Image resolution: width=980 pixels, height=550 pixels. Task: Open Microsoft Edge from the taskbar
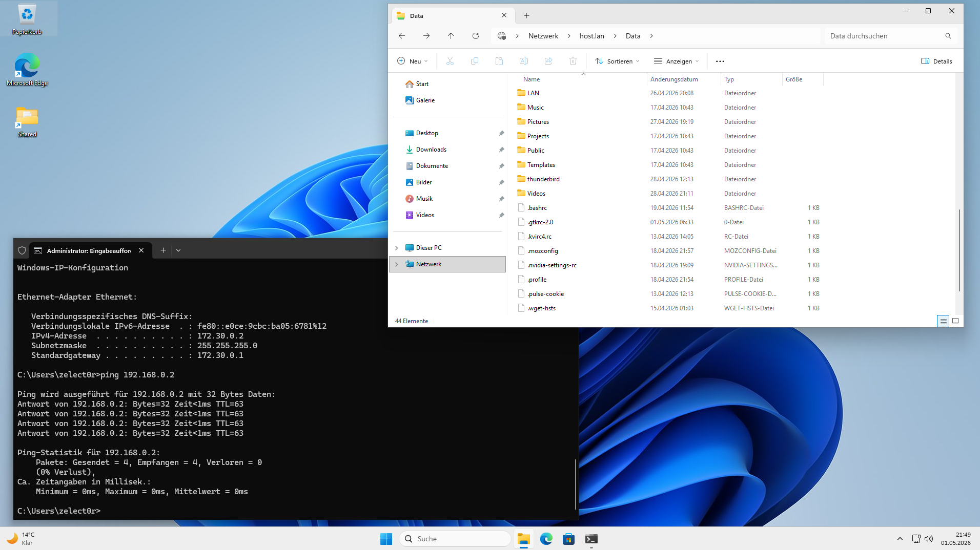[x=546, y=539]
